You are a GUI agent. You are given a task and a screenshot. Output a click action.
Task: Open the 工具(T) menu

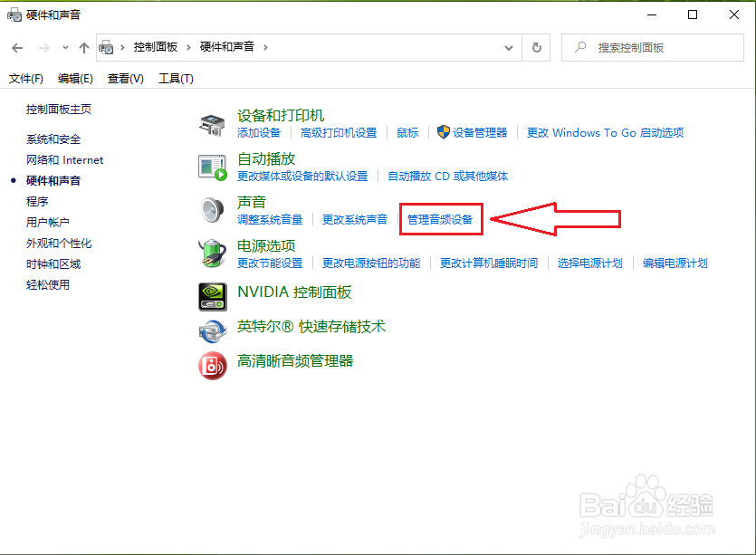[x=175, y=79]
